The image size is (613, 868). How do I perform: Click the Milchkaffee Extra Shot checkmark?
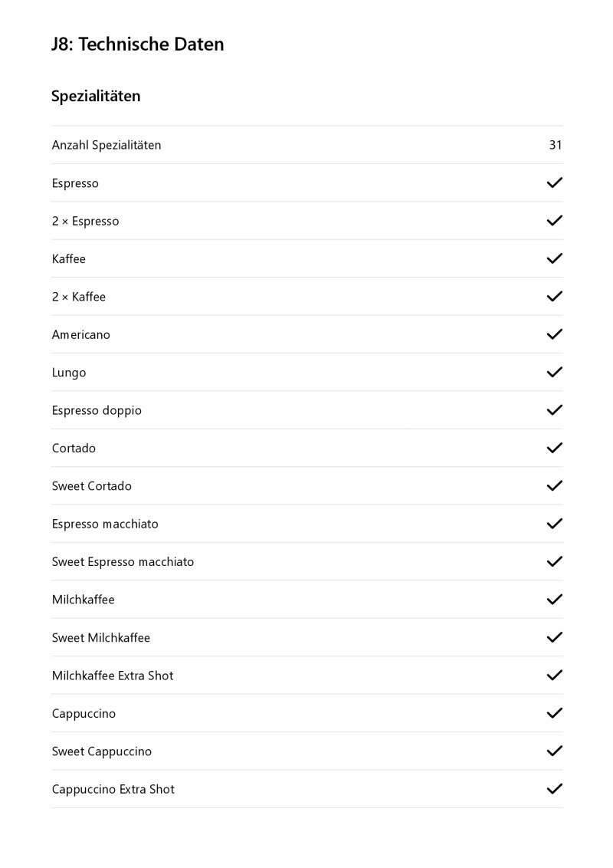554,676
